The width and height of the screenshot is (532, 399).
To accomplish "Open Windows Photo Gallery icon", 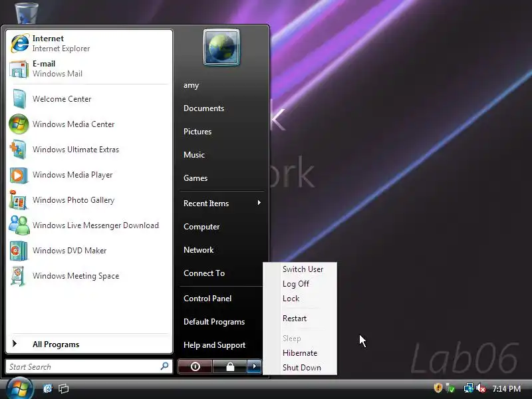I will tap(19, 200).
